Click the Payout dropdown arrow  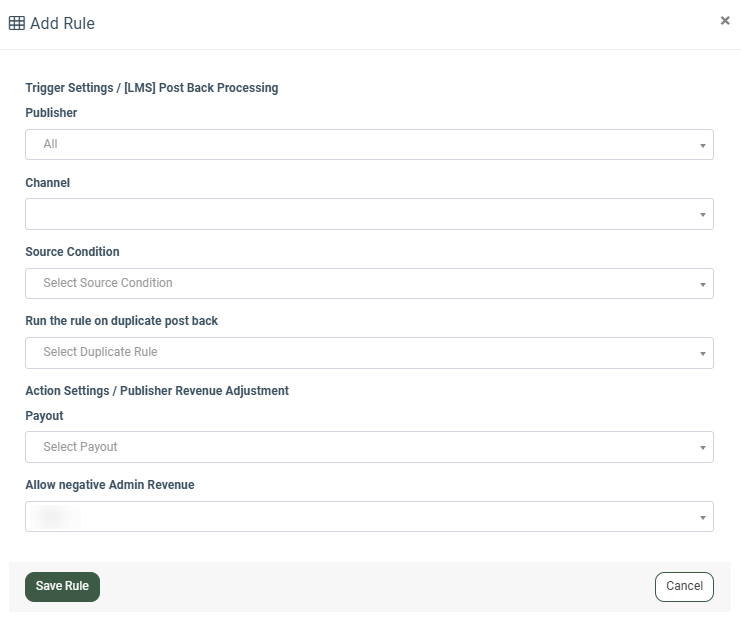click(703, 447)
